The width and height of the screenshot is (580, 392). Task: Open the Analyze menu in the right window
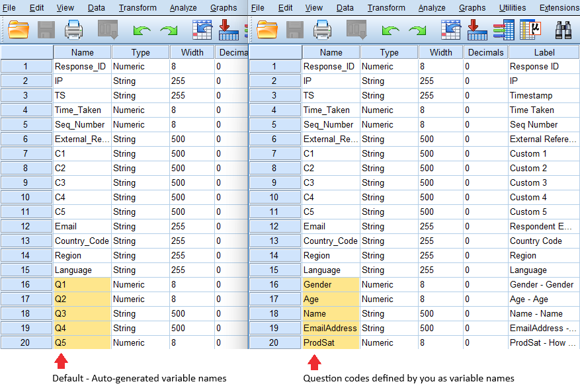click(x=432, y=8)
